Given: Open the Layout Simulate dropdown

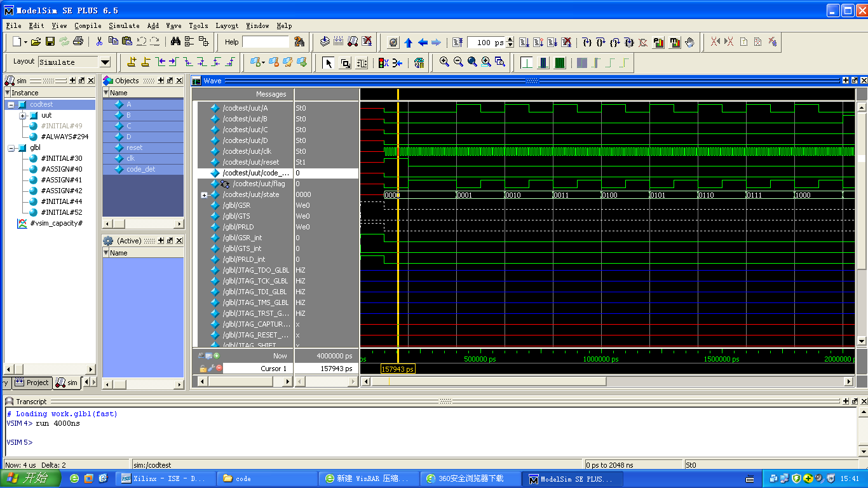Looking at the screenshot, I should coord(105,62).
